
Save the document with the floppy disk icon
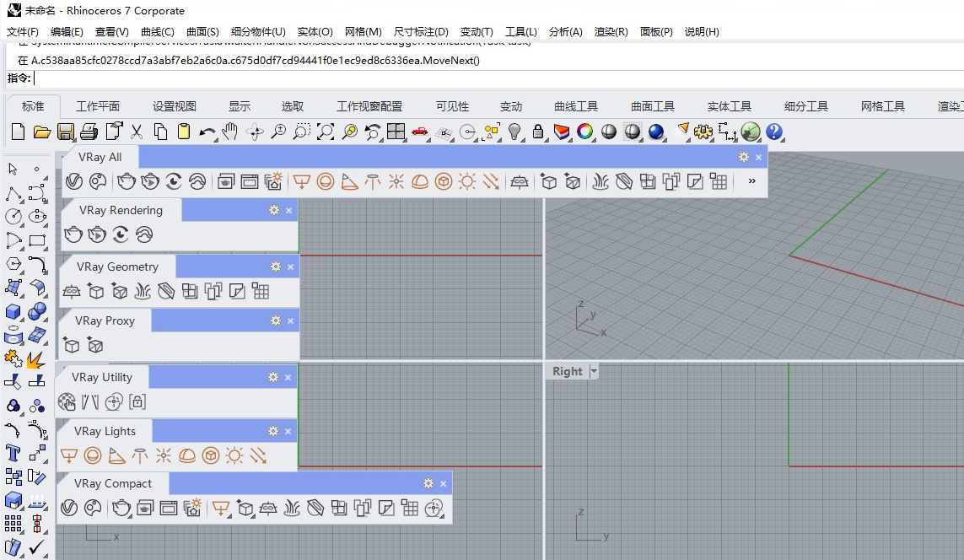[x=65, y=132]
